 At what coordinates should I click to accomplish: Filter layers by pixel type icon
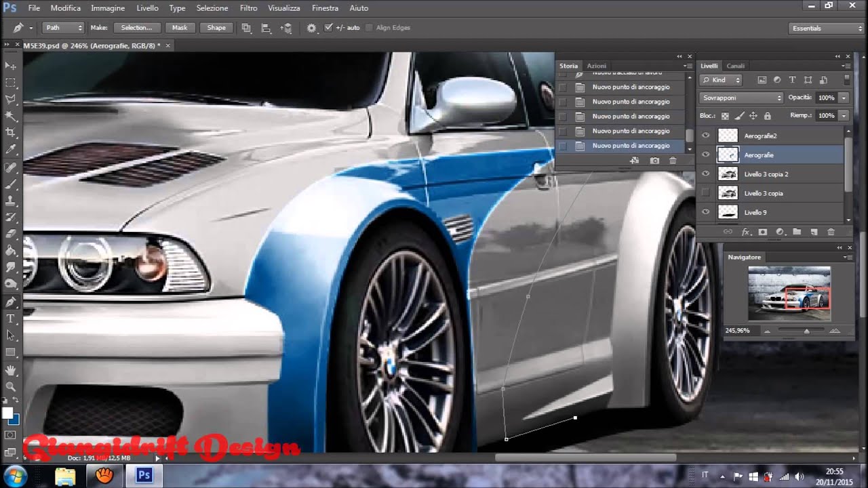(x=762, y=80)
